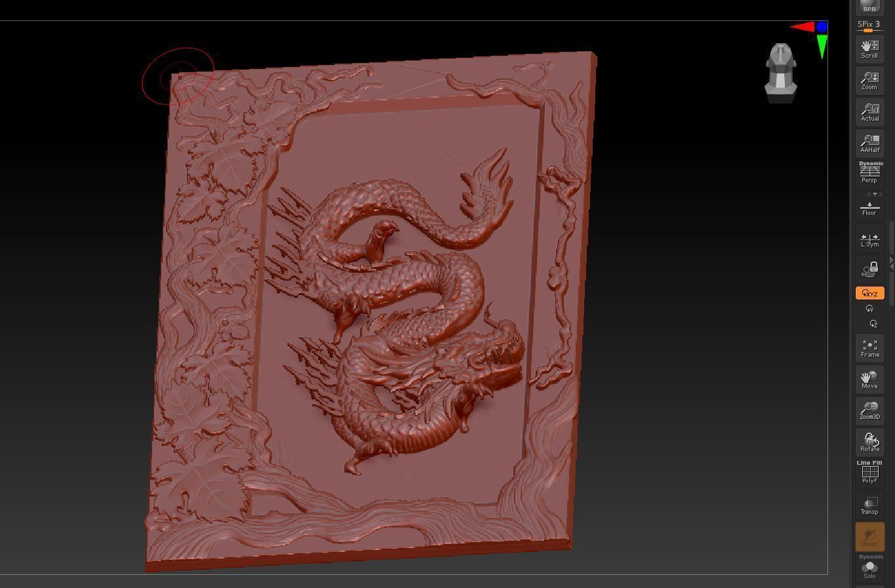Click the head orientation view gizmo
This screenshot has width=895, height=588.
coord(781,73)
